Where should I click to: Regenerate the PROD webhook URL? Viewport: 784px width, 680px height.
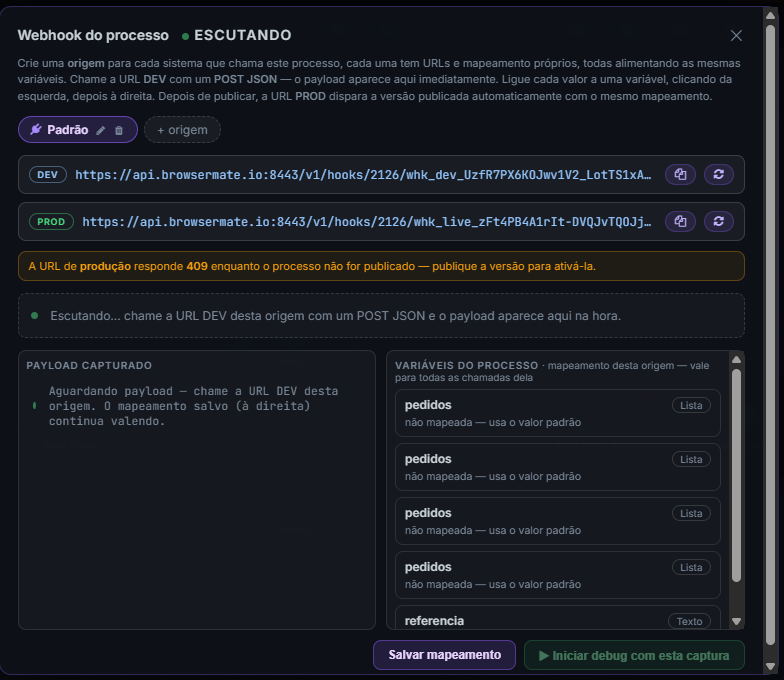point(718,222)
